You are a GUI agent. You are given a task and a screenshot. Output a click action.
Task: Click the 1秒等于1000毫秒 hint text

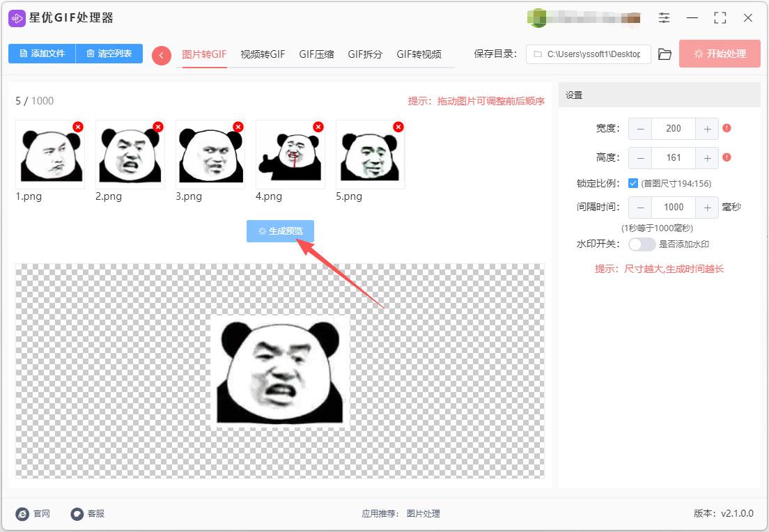click(657, 228)
